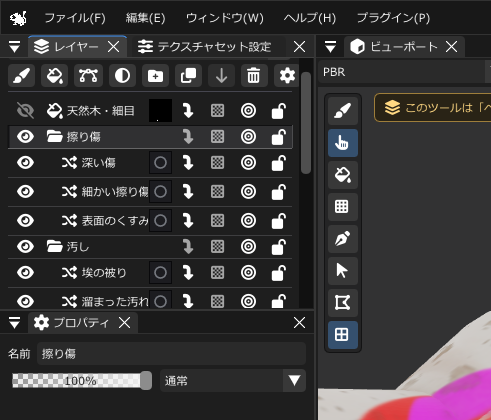Hide the 埃の被り layer
Screen dimensions: 491x420
(25, 273)
